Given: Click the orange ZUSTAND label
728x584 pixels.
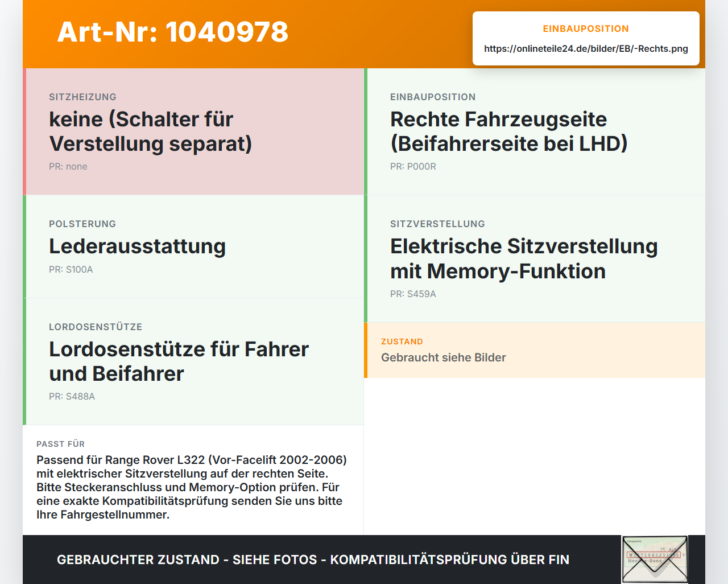Looking at the screenshot, I should (x=402, y=342).
